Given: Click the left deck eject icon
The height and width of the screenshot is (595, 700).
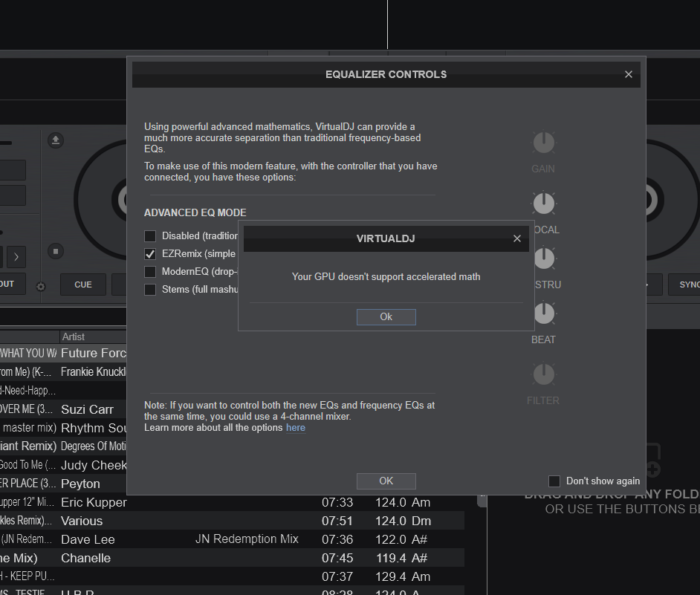Looking at the screenshot, I should 56,140.
